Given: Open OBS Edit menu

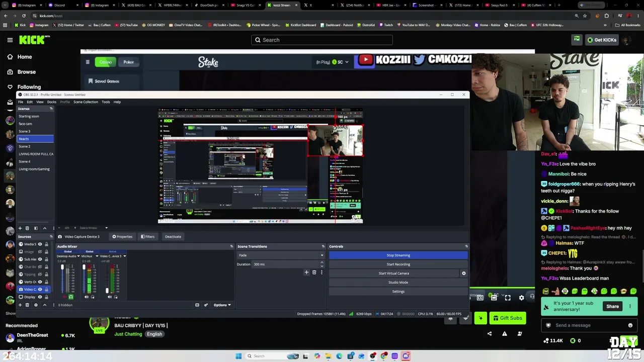Looking at the screenshot, I should click(30, 102).
